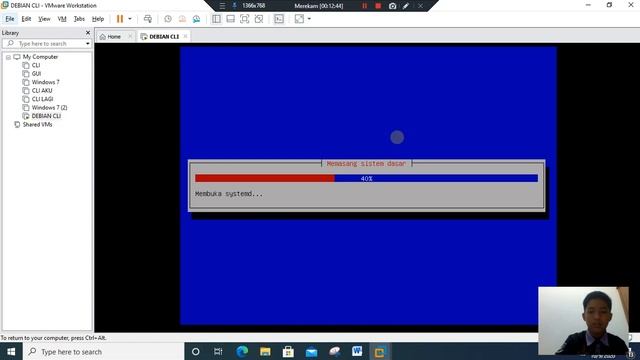Click the Stretch guest display icon
The width and height of the screenshot is (640, 360).
tap(299, 19)
